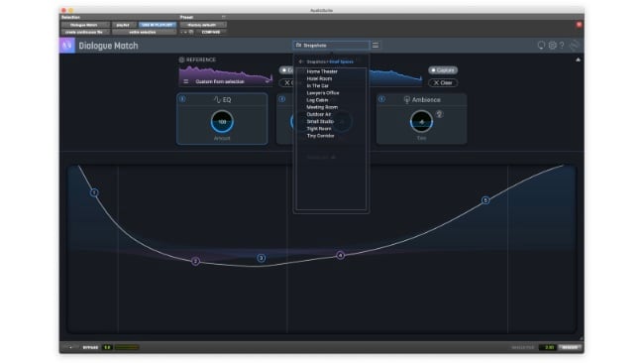
Task: Choose Outdoor Air from snapshot list
Action: (319, 114)
